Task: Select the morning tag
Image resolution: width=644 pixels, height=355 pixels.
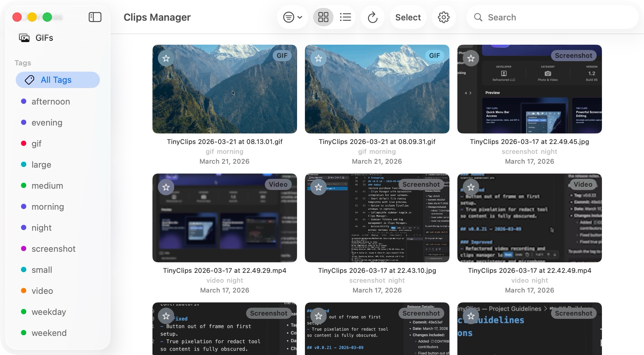Action: pyautogui.click(x=48, y=206)
